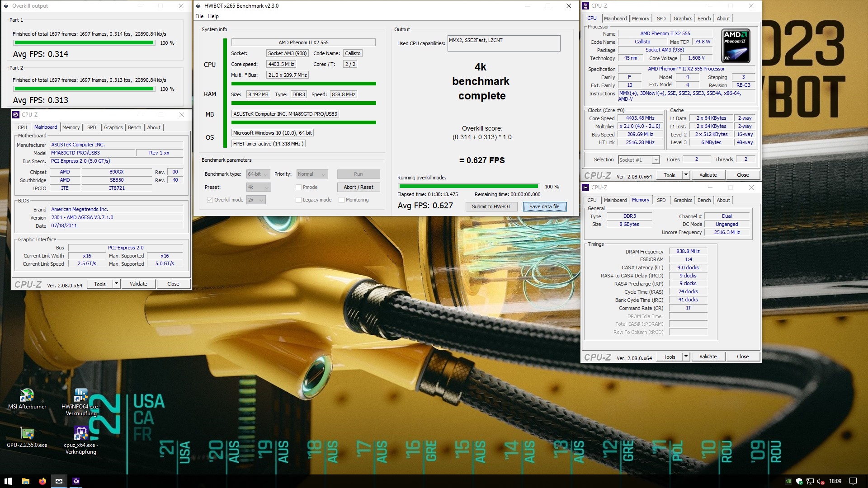The width and height of the screenshot is (868, 488).
Task: Enable the Pmode checkbox
Action: (x=298, y=187)
